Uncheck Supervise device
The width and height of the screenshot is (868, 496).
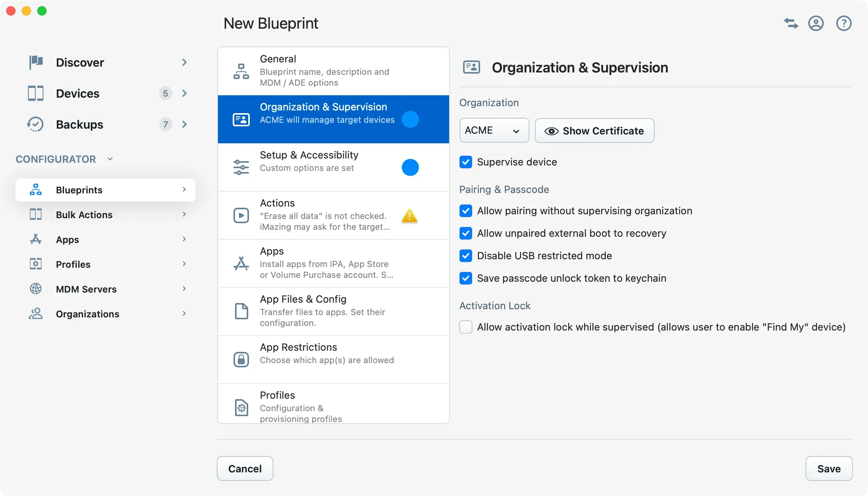coord(465,162)
